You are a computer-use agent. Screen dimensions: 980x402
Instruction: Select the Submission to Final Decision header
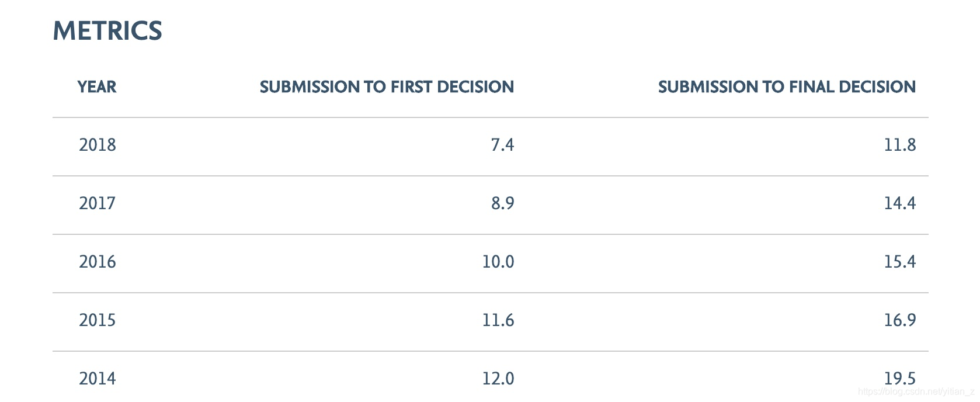point(787,87)
